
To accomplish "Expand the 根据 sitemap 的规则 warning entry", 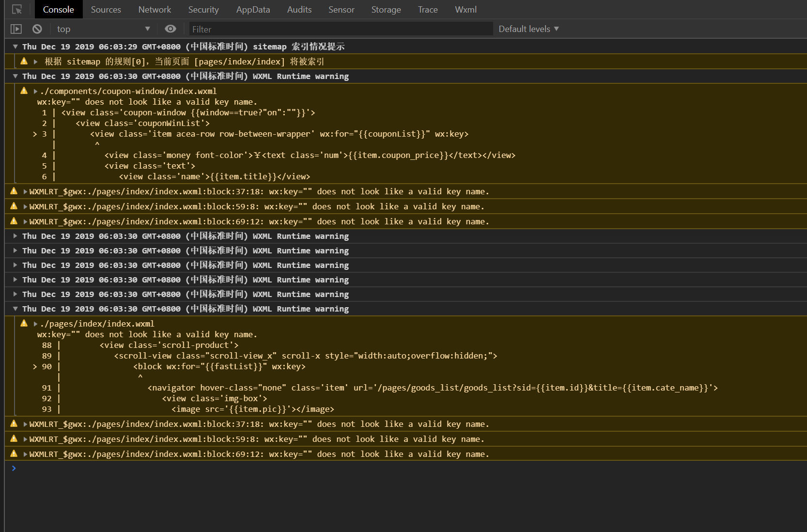I will tap(35, 62).
